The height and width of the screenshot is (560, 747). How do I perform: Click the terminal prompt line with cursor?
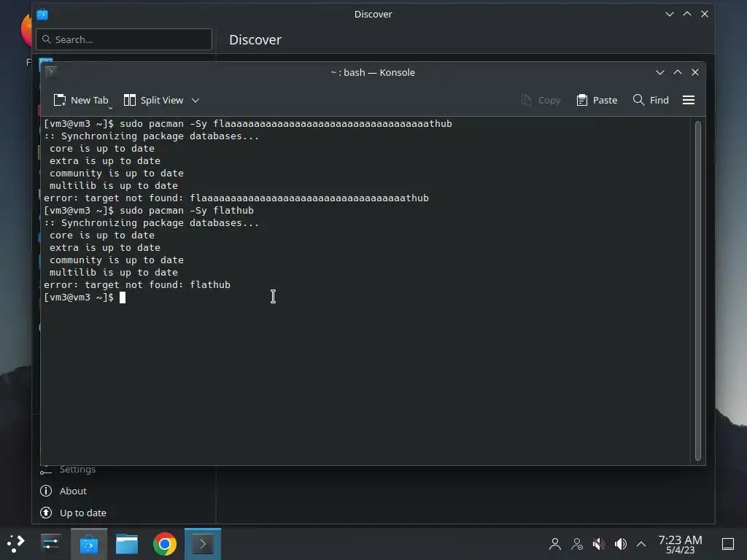tap(85, 297)
